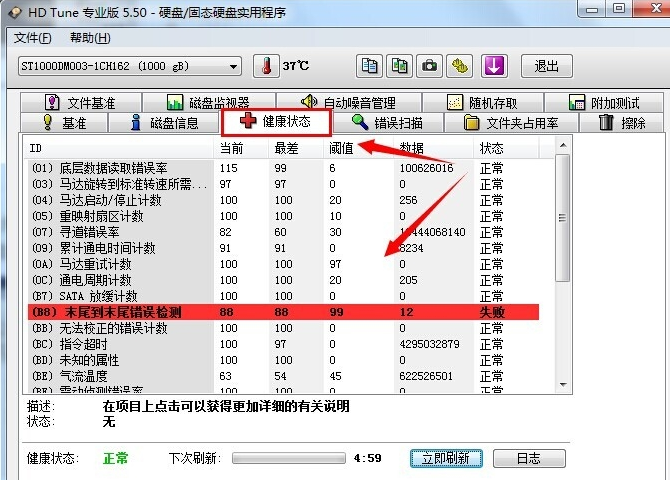Open the 帮助(H) menu
The height and width of the screenshot is (480, 670).
tap(90, 38)
